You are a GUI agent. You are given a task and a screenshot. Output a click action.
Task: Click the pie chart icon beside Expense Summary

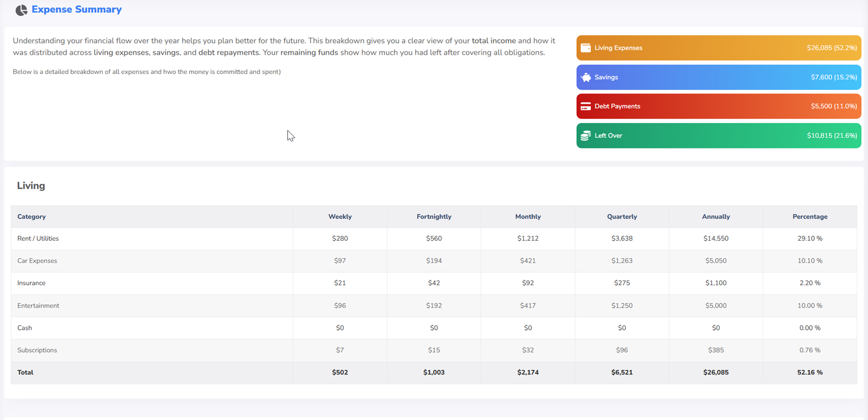tap(21, 10)
